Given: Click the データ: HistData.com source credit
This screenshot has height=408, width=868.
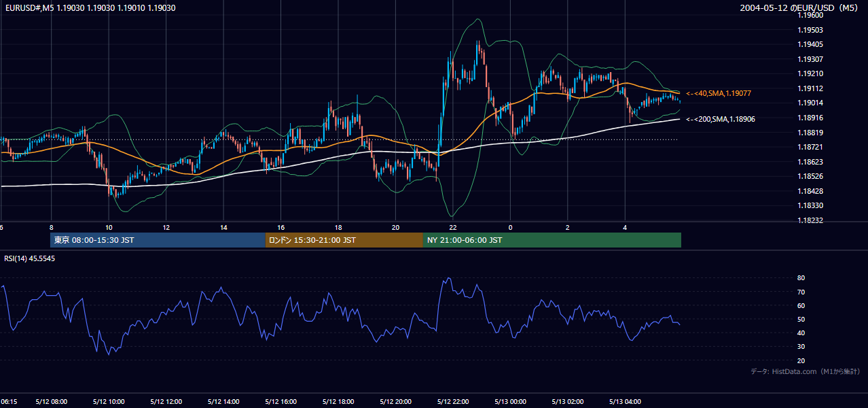Looking at the screenshot, I should (805, 371).
